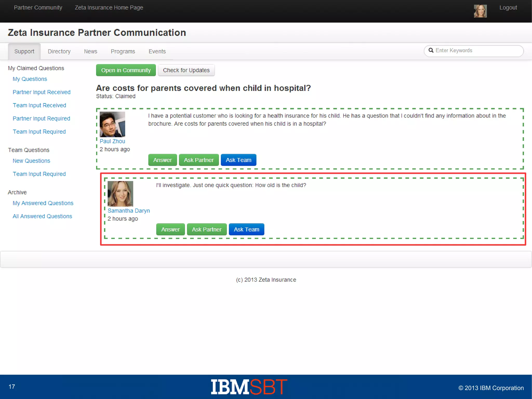Open Team Input Required under My Claimed Questions
This screenshot has height=399, width=532.
(39, 132)
